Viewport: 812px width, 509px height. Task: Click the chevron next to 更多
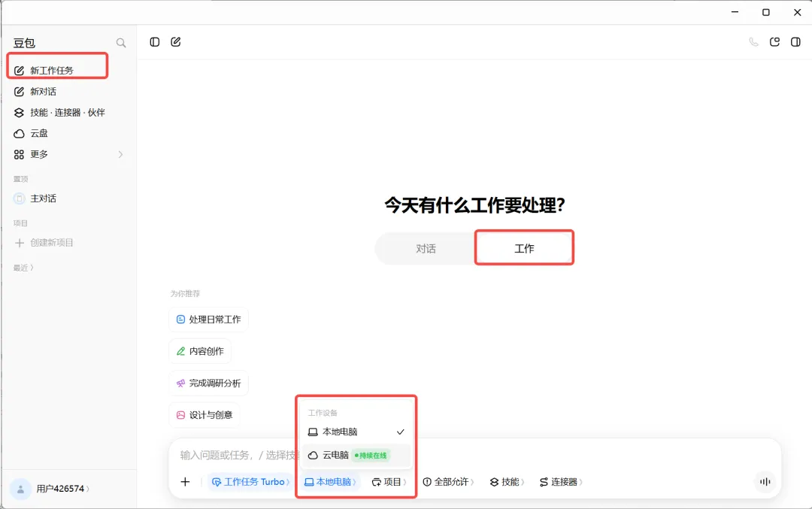(120, 154)
